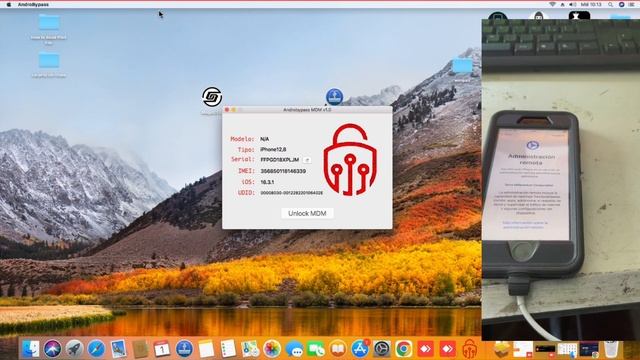Open Photos from the dock

(x=272, y=349)
